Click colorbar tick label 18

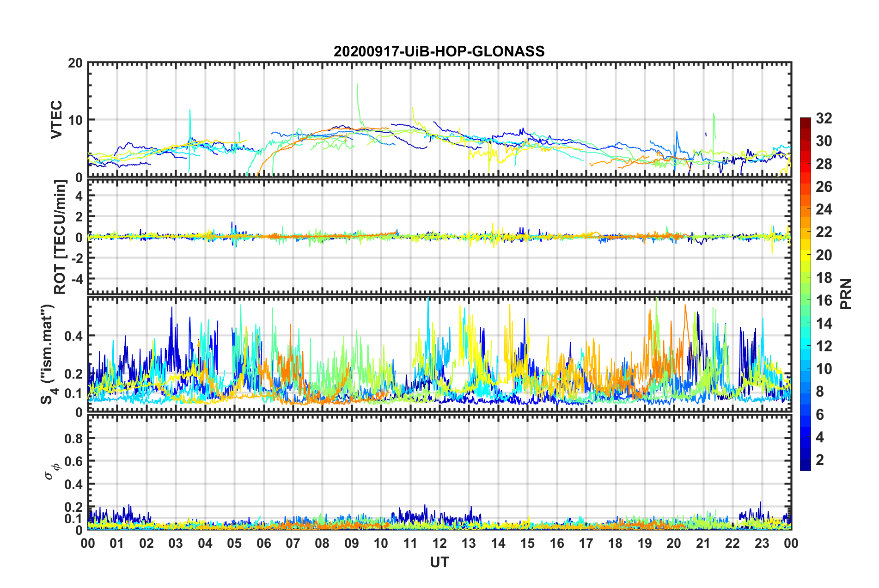tap(824, 278)
